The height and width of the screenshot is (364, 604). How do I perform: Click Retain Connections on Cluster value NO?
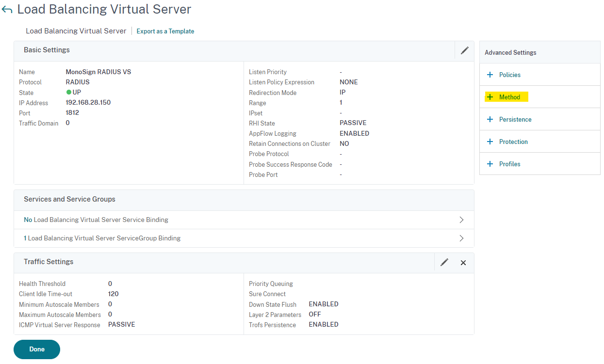(344, 143)
